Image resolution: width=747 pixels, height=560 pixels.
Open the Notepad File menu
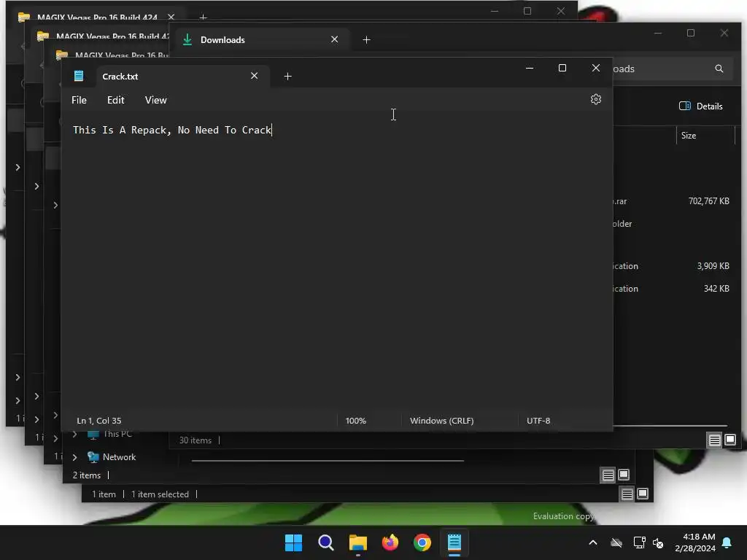coord(79,100)
